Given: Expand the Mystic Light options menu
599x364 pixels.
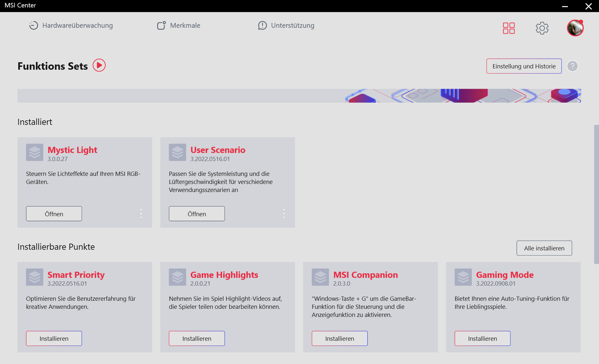Looking at the screenshot, I should (141, 214).
